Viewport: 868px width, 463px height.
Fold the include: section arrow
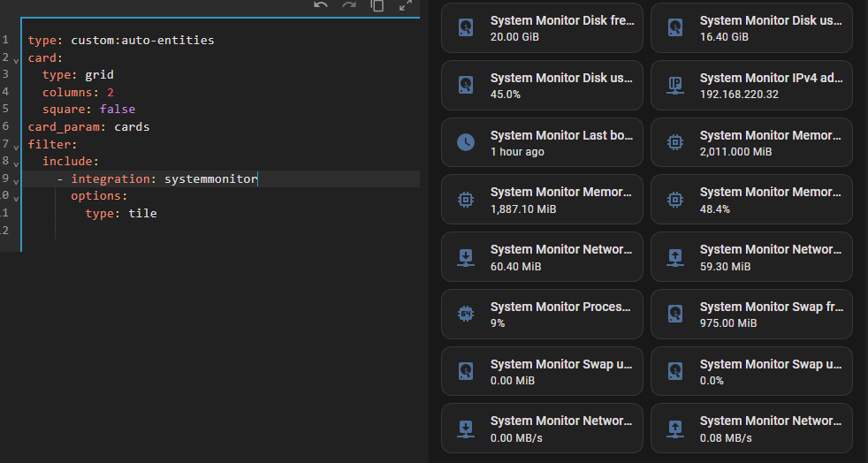(16, 162)
